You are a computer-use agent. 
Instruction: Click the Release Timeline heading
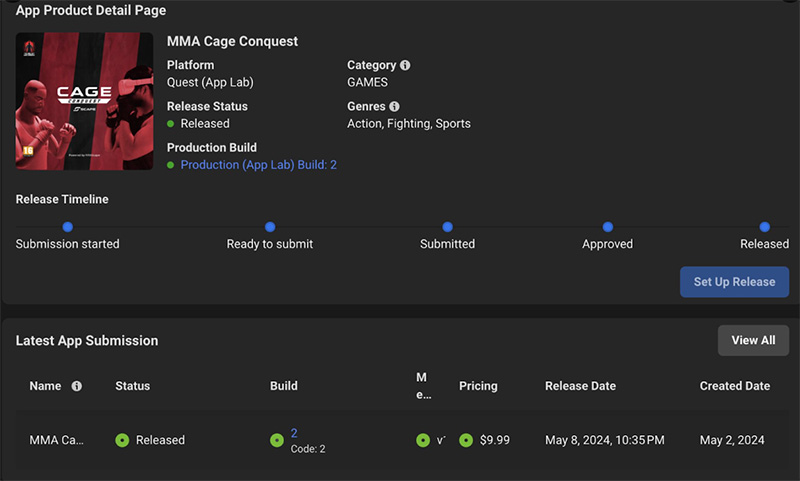tap(62, 199)
